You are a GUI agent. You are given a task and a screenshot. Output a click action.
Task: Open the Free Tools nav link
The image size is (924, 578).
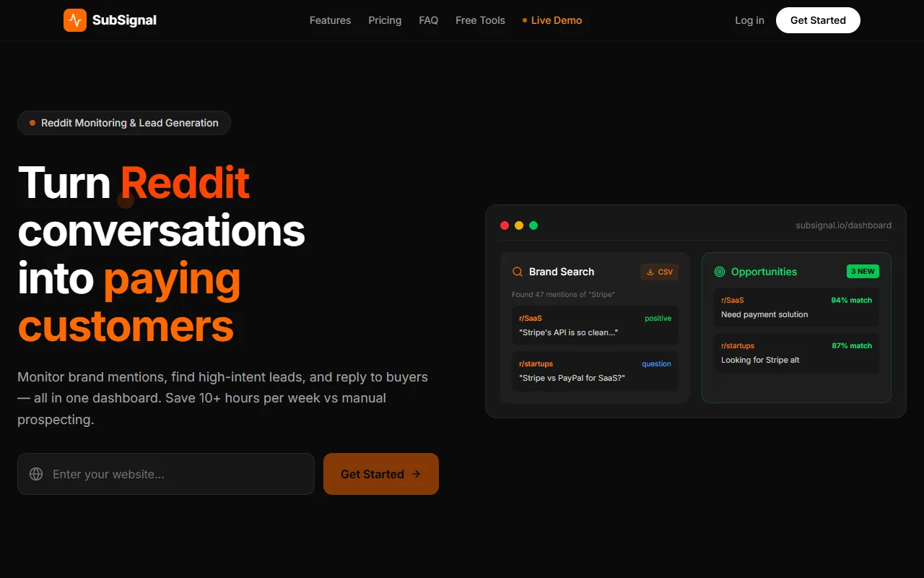480,20
